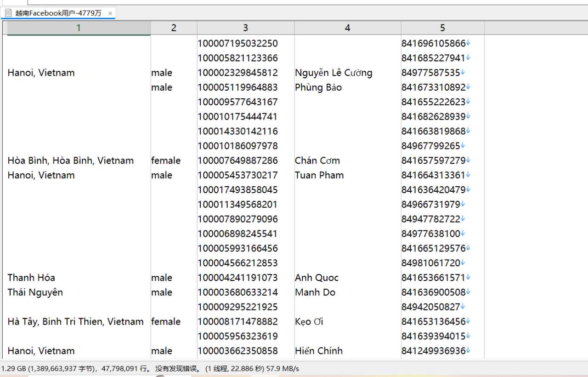This screenshot has width=588, height=377.
Task: Click the ID 100014330142116
Action: 238,131
